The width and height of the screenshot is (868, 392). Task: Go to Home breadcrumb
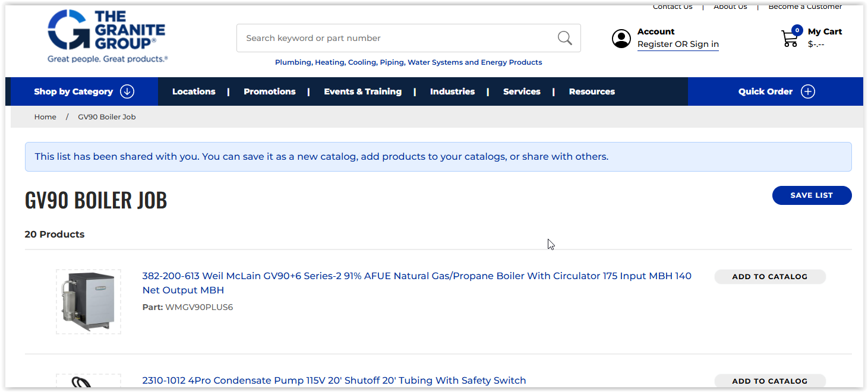coord(45,117)
